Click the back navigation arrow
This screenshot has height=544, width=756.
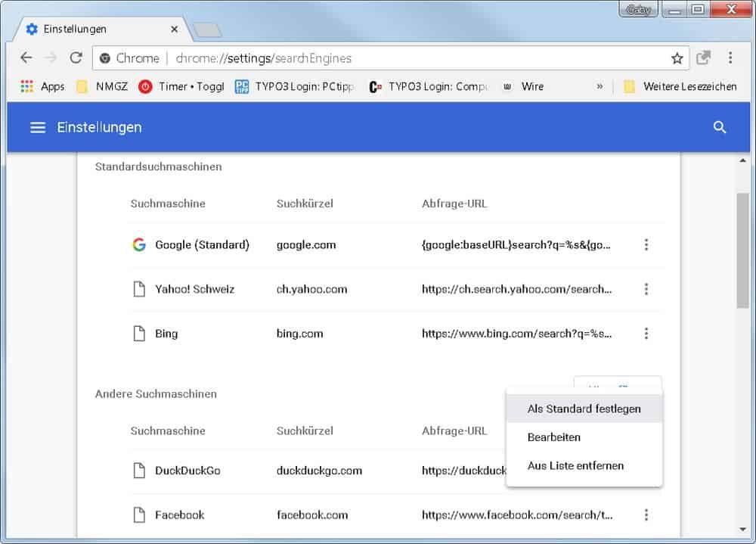coord(26,58)
